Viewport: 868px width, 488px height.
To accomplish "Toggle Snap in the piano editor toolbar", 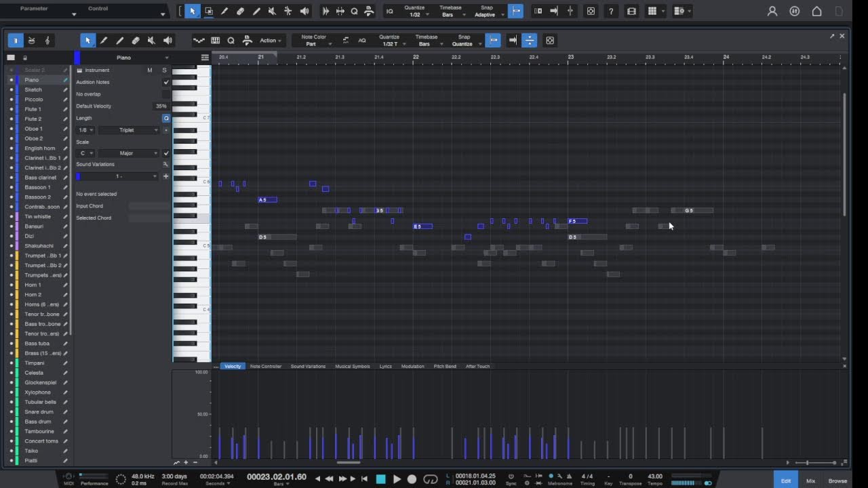I will point(494,41).
